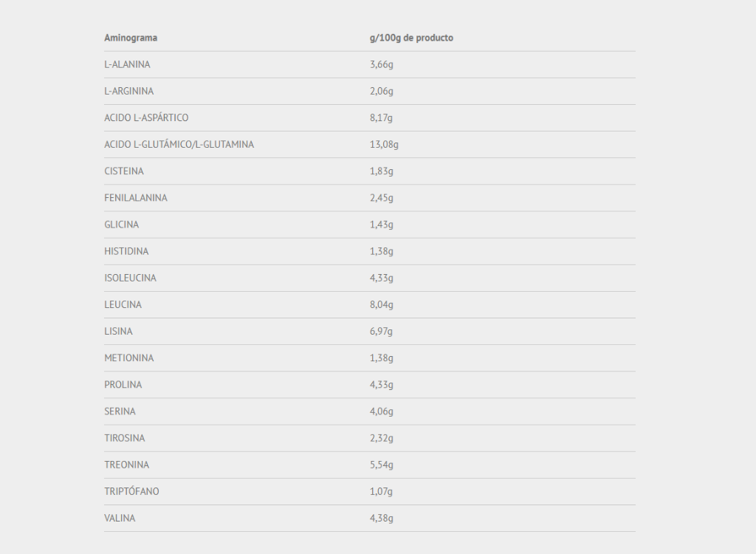
Task: Select the ISOLEUCINA row label
Action: (x=130, y=278)
